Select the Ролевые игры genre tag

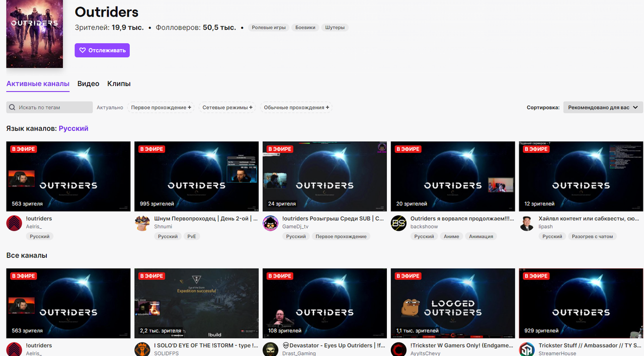point(269,28)
